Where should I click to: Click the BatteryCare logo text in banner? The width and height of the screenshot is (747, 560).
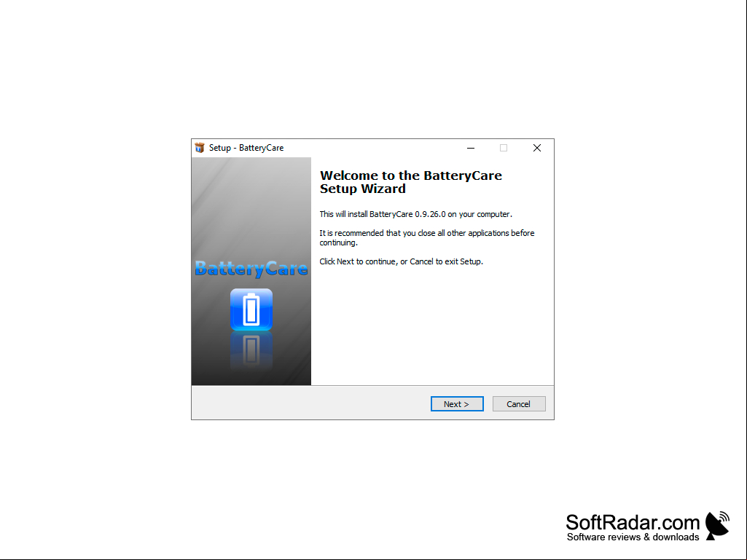click(x=251, y=269)
